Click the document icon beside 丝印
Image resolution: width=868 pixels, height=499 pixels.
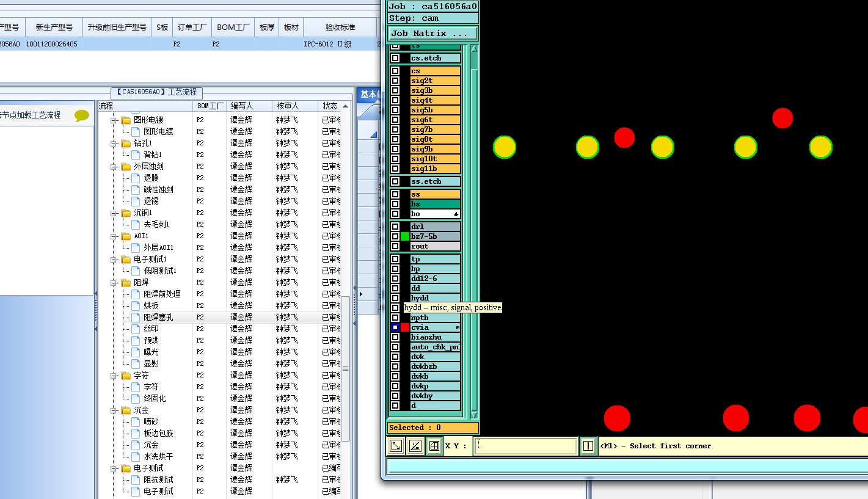pos(136,329)
